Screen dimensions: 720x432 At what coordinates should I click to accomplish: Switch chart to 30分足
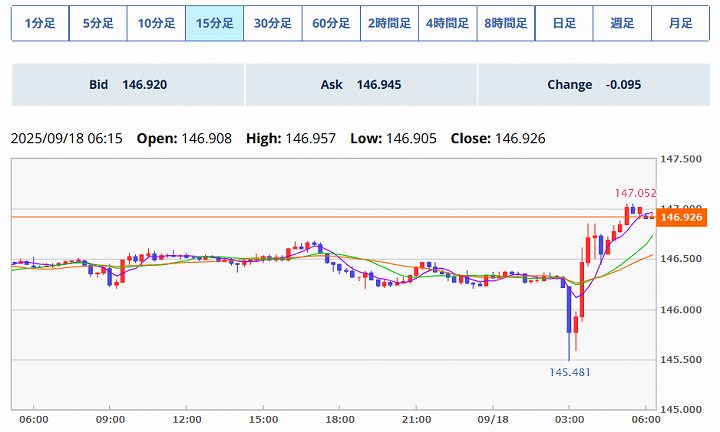[273, 23]
